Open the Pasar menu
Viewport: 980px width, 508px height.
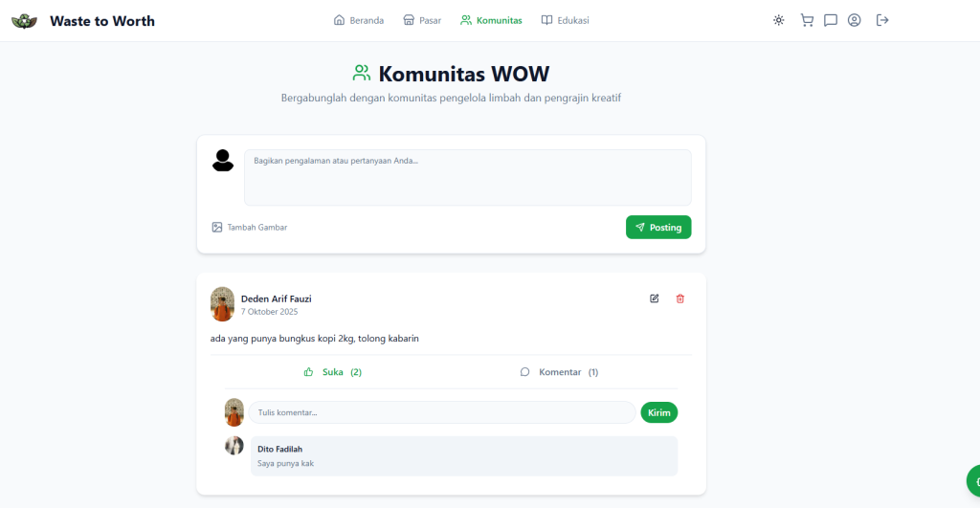point(422,20)
